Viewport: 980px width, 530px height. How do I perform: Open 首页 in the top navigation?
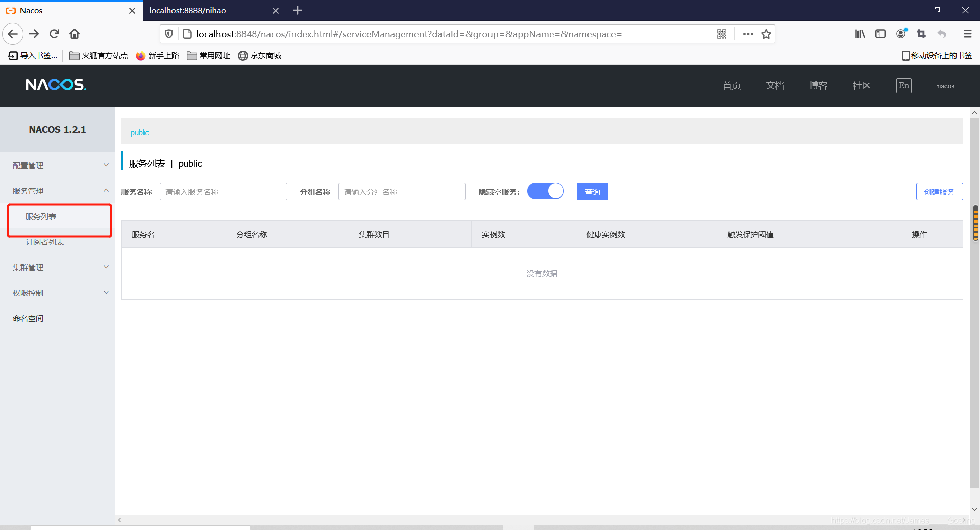pyautogui.click(x=731, y=86)
